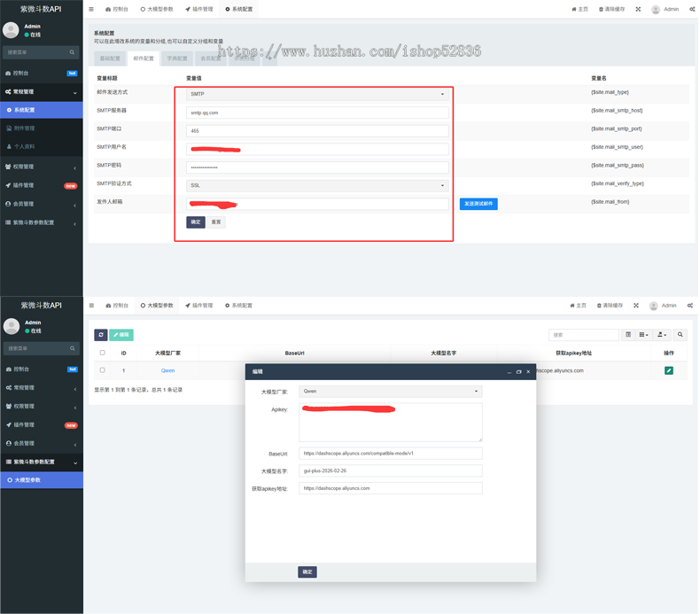Click SMTP服务器 field containing smtp.qq.com
This screenshot has height=614, width=700.
317,113
